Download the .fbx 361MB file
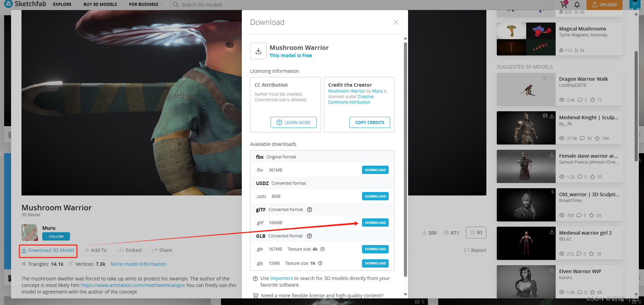This screenshot has width=644, height=305. 375,170
